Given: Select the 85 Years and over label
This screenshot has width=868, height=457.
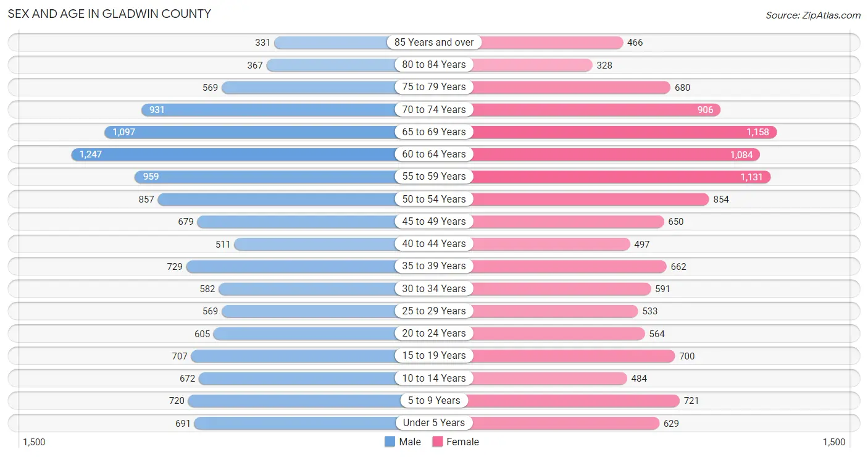Looking at the screenshot, I should coord(434,42).
